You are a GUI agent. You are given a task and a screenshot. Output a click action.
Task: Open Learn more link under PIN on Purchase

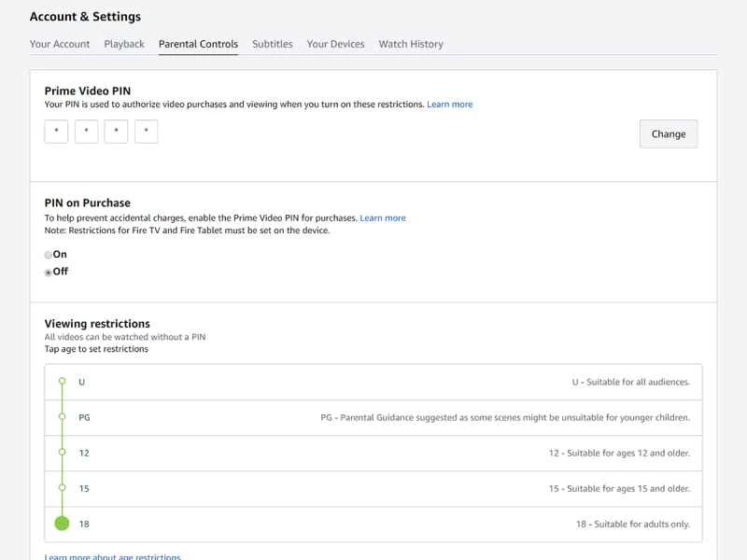coord(383,218)
